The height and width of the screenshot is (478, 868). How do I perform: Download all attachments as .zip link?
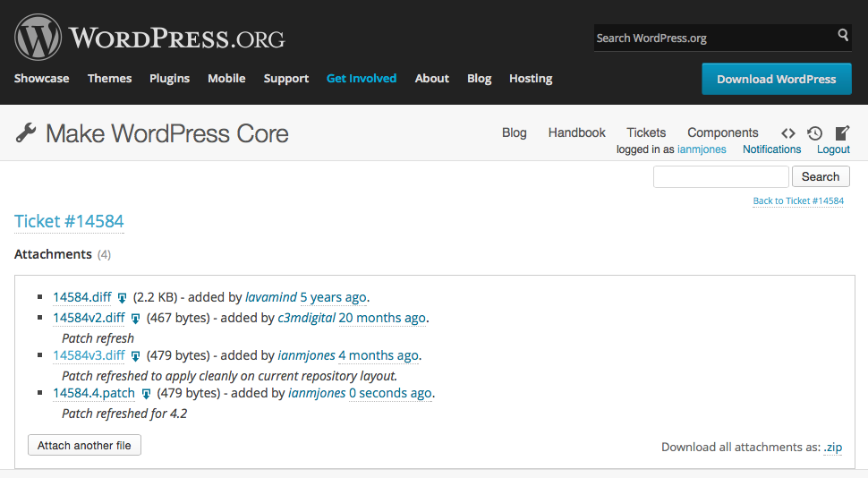[832, 447]
